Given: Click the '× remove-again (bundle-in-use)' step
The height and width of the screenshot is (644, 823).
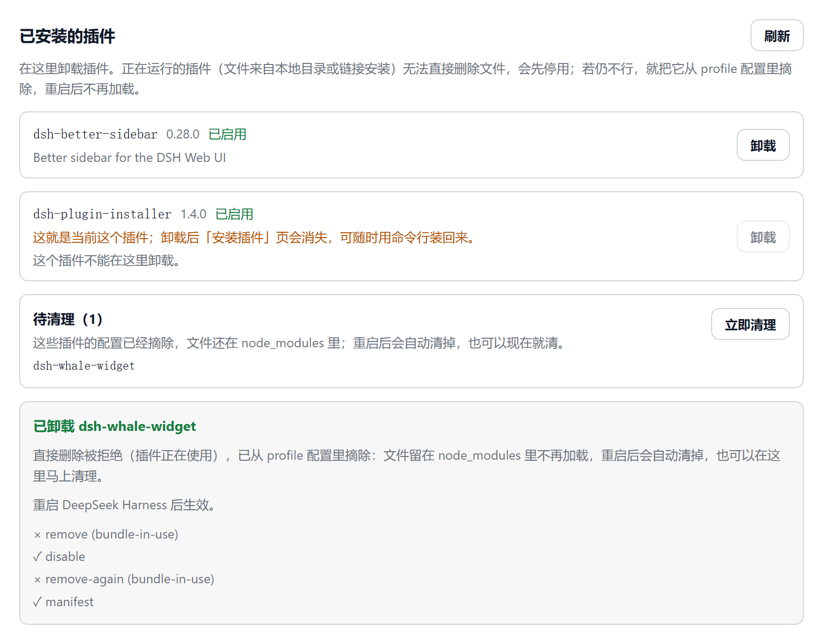Looking at the screenshot, I should point(124,579).
